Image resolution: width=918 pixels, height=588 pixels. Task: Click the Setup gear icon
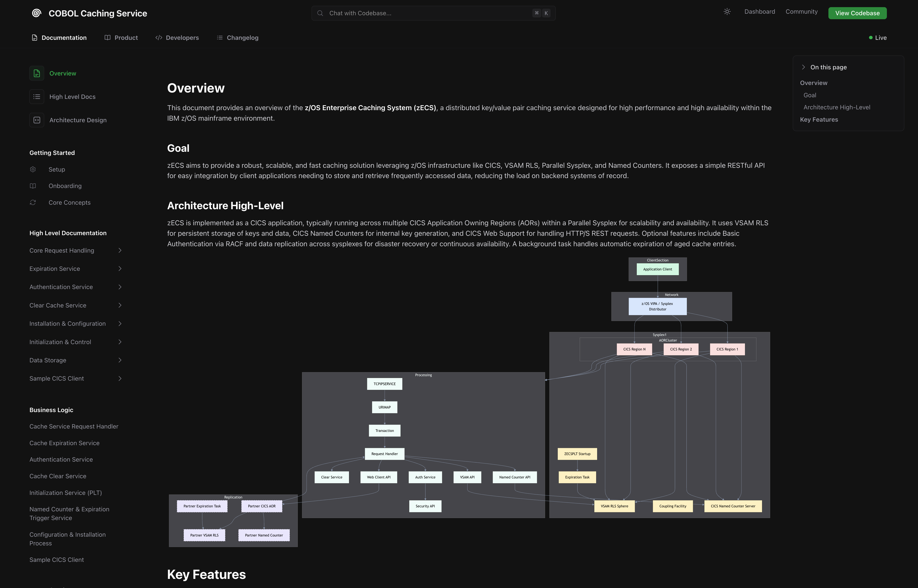tap(33, 169)
